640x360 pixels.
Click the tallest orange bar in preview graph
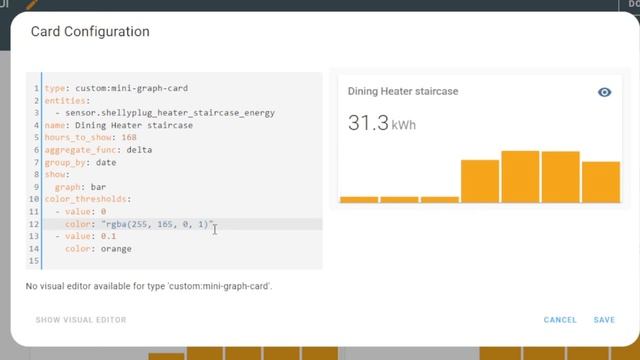click(520, 177)
